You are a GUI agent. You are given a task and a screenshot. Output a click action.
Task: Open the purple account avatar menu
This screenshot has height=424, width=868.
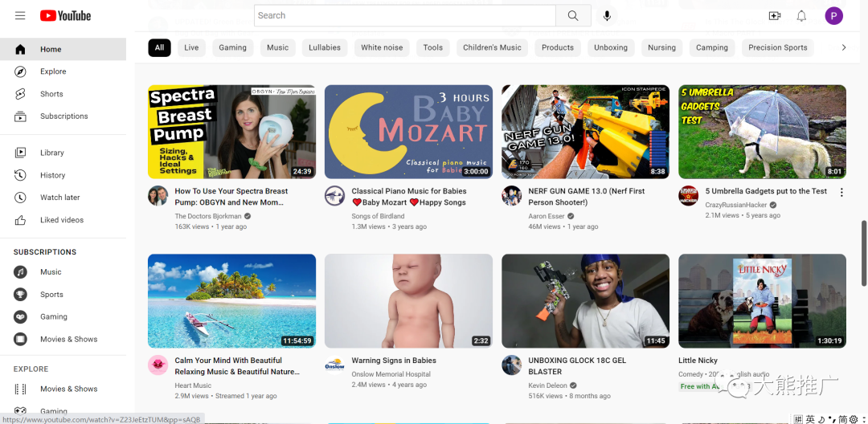833,16
